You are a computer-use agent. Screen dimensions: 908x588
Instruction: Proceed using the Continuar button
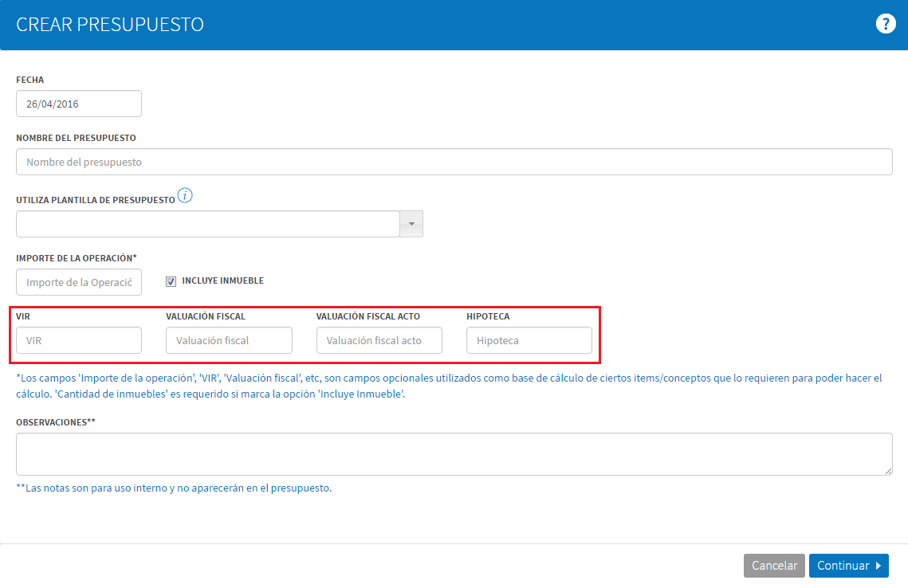[849, 566]
